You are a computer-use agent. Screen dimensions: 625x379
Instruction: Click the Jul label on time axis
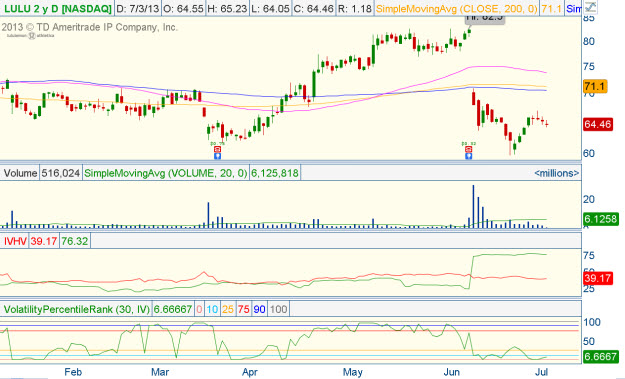pyautogui.click(x=541, y=372)
